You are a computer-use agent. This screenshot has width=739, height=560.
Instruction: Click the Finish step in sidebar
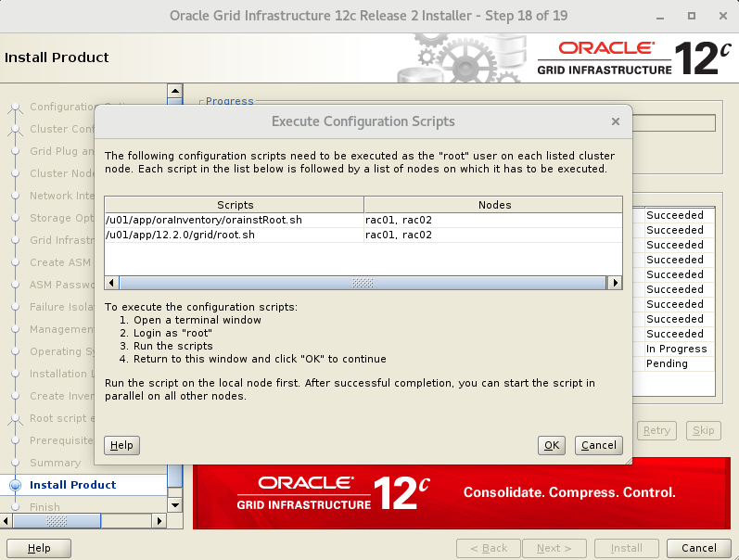(x=45, y=506)
